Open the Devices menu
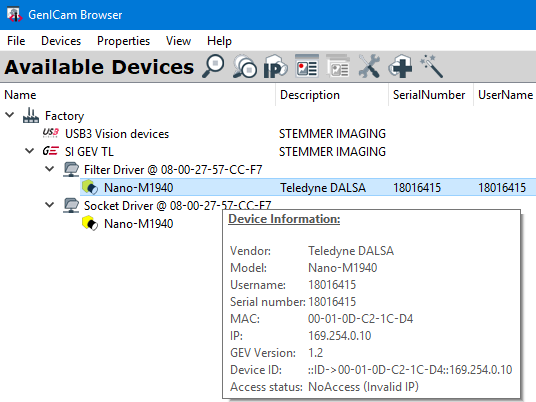The image size is (536, 402). point(61,41)
